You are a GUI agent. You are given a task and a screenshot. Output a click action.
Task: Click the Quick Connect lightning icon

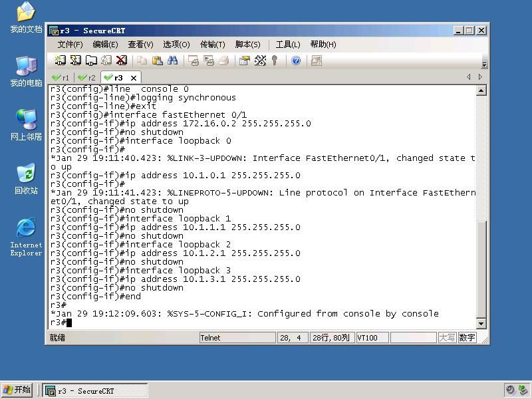pyautogui.click(x=75, y=61)
